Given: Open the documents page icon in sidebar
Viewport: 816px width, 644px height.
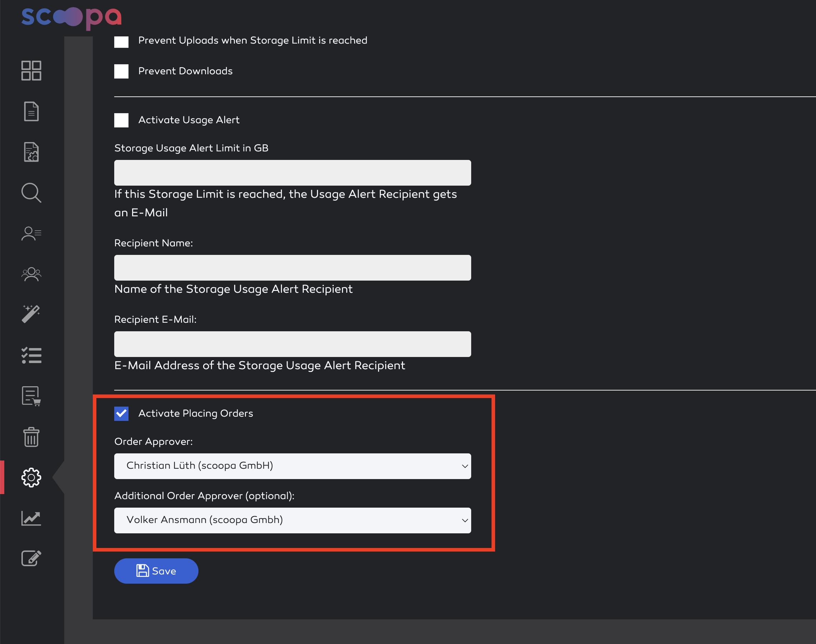Looking at the screenshot, I should [x=31, y=111].
